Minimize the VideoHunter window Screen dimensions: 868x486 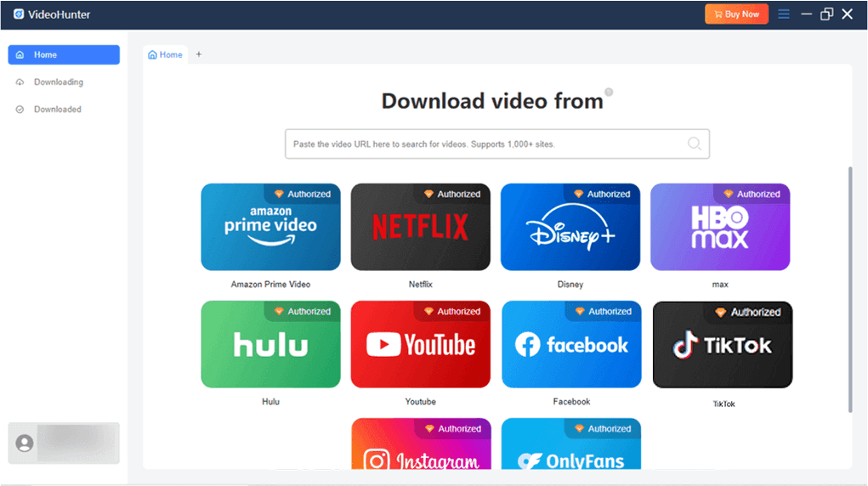pos(806,14)
